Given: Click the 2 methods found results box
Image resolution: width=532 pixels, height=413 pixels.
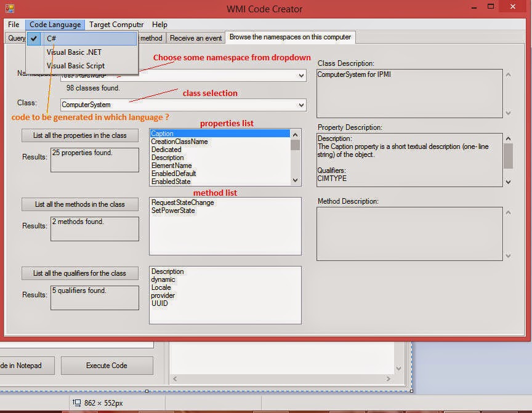Looking at the screenshot, I should [x=95, y=229].
